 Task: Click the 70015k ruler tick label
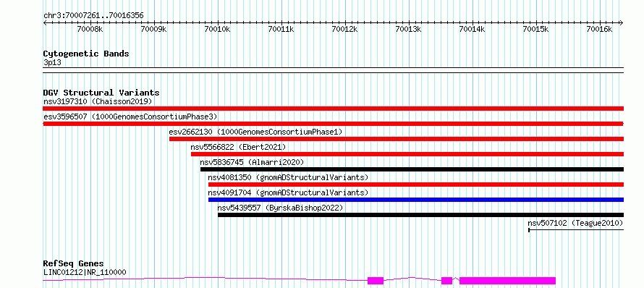[536, 29]
